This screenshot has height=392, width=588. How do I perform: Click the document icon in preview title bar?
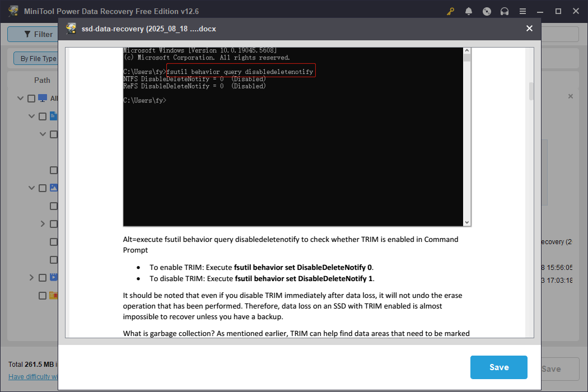(71, 29)
